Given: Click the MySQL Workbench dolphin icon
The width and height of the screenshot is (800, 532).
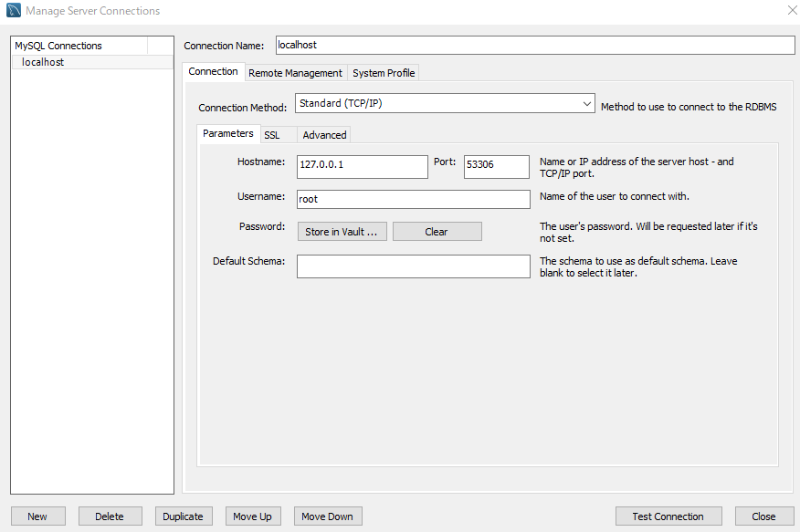Looking at the screenshot, I should [12, 11].
